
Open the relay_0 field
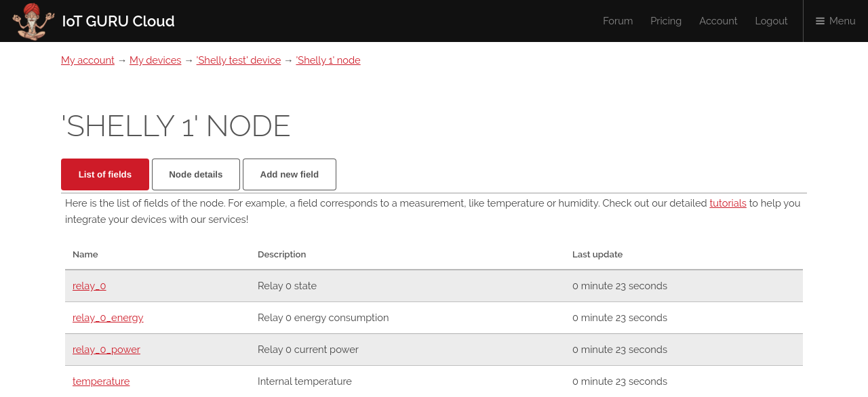point(89,286)
